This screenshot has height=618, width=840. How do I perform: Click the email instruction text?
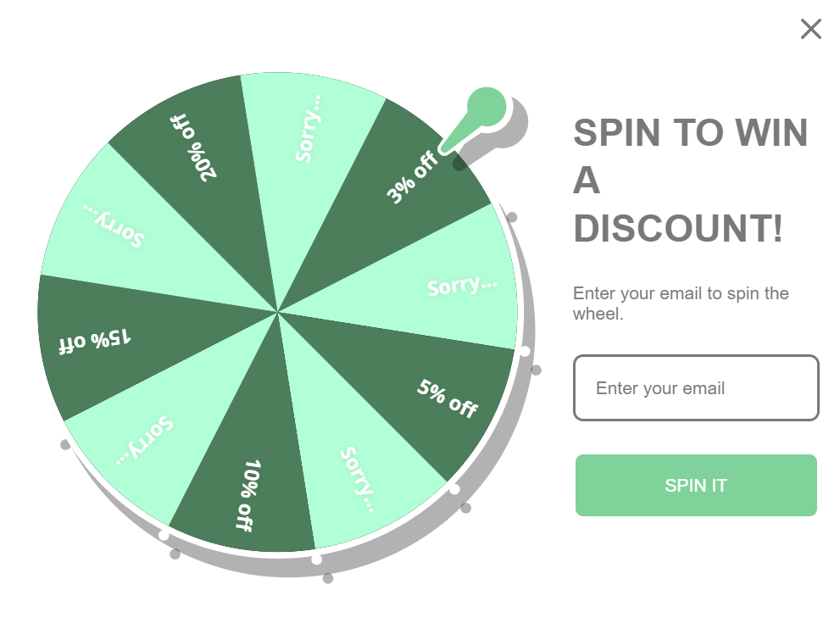point(680,302)
